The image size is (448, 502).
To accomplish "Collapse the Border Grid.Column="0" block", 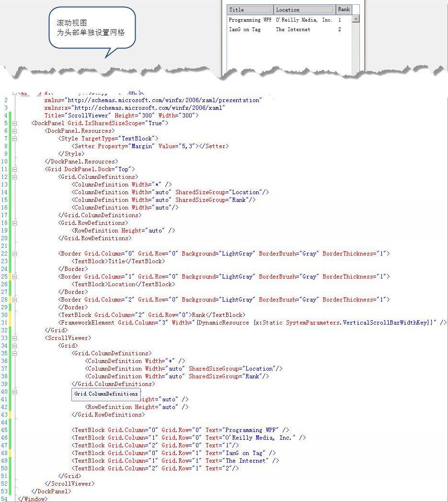I will pyautogui.click(x=14, y=254).
